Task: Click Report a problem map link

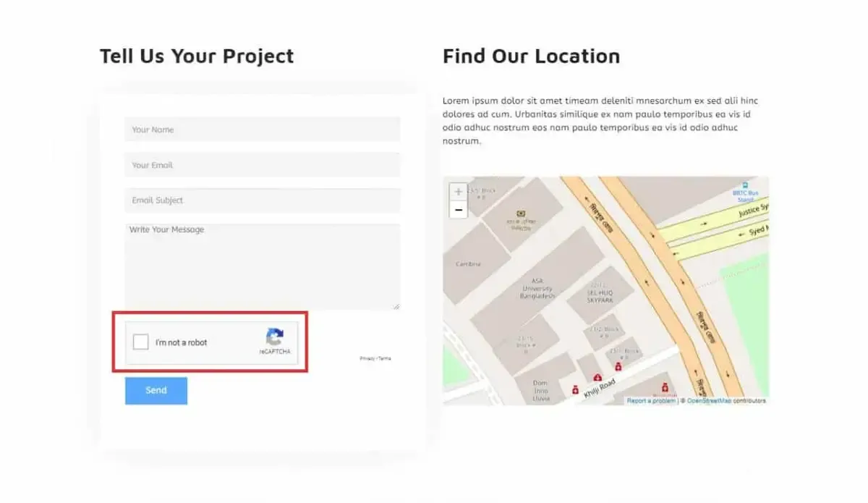Action: 651,400
